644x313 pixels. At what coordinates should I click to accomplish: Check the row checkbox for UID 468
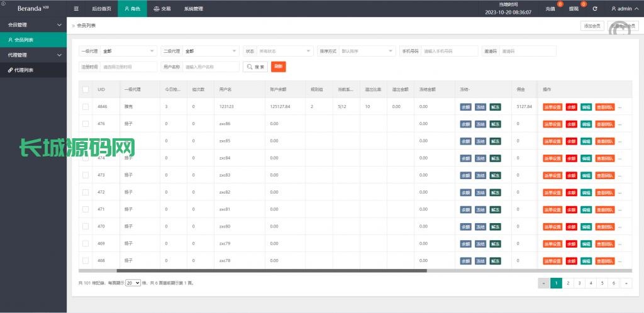[86, 260]
